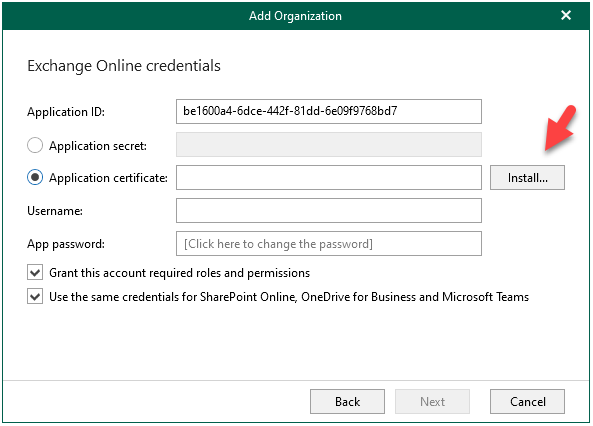The height and width of the screenshot is (426, 593).
Task: Close the Add Organization dialog
Action: 566,15
